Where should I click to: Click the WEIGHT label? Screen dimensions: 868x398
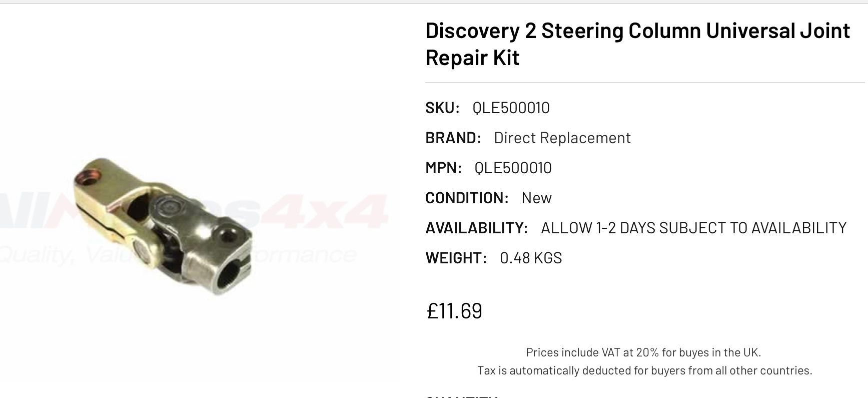(456, 258)
